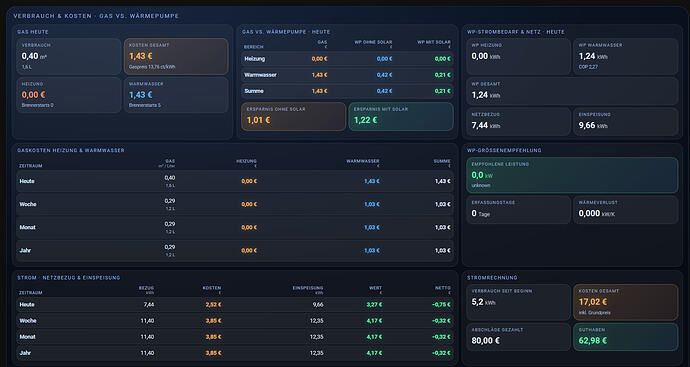Click the Monat row in Gaskosten table
690x367 pixels.
tap(235, 228)
